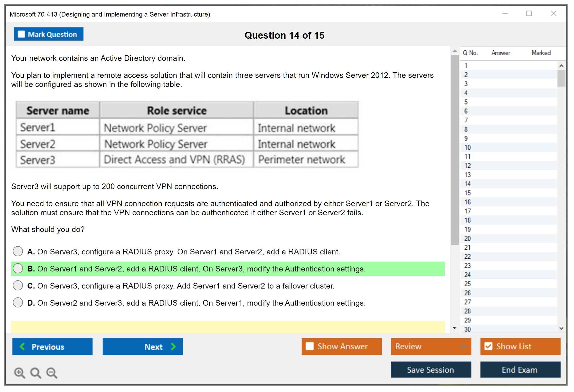Click the middle magnifier reset icon
The height and width of the screenshot is (392, 574).
[36, 373]
